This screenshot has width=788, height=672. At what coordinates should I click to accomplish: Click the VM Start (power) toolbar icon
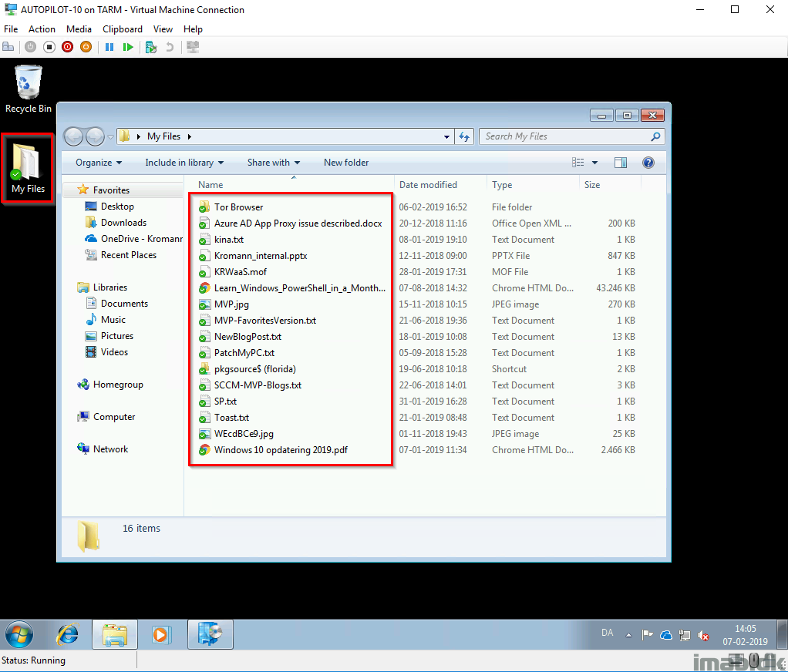(x=30, y=47)
